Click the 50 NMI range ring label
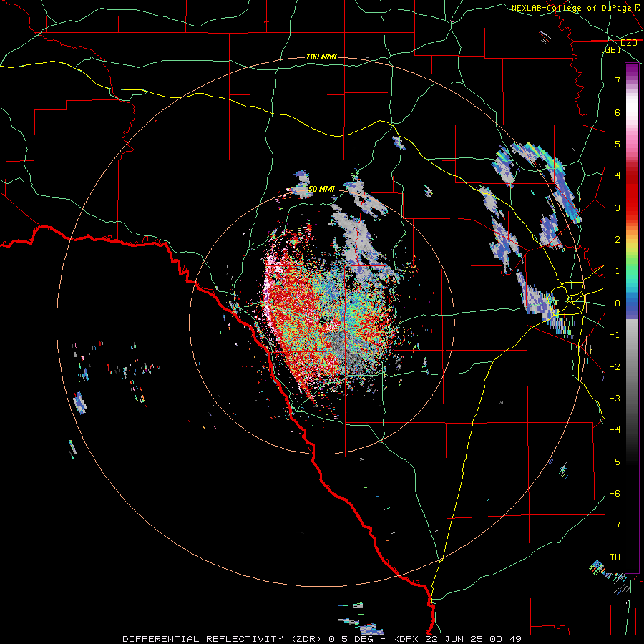 [321, 189]
